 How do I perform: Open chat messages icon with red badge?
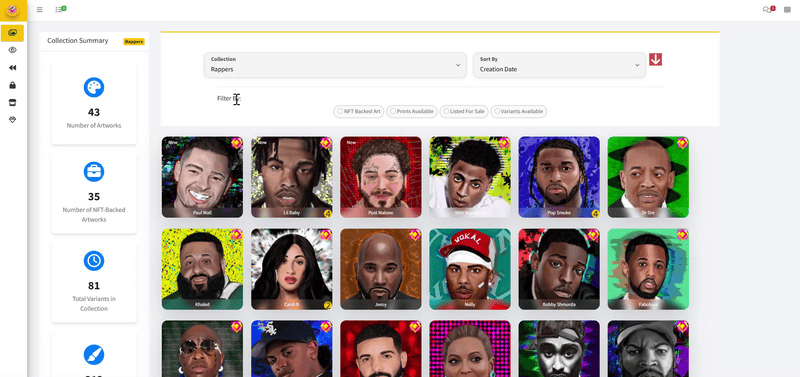[768, 9]
